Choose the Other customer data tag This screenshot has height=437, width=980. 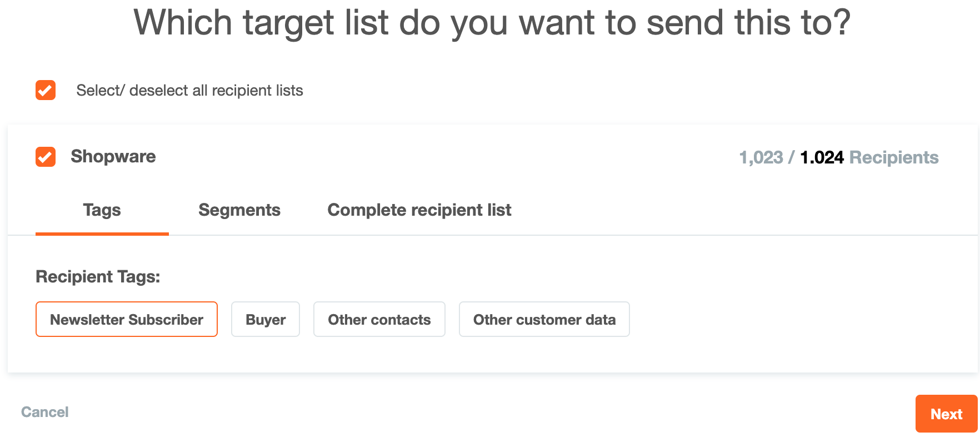(544, 319)
